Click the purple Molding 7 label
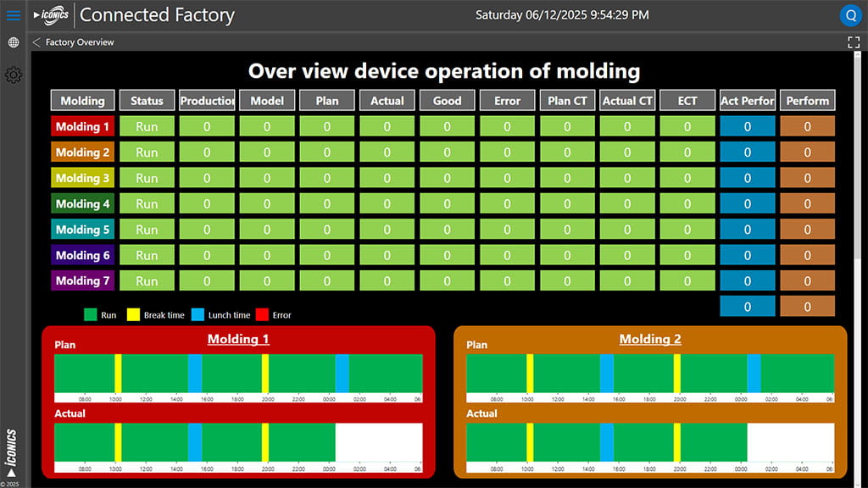 [x=82, y=280]
